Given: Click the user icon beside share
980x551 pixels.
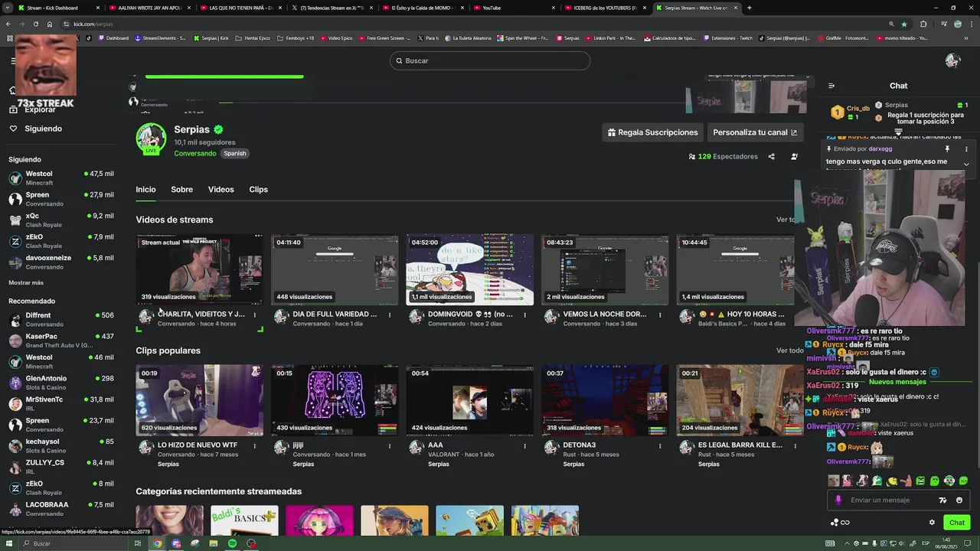Looking at the screenshot, I should pyautogui.click(x=794, y=156).
